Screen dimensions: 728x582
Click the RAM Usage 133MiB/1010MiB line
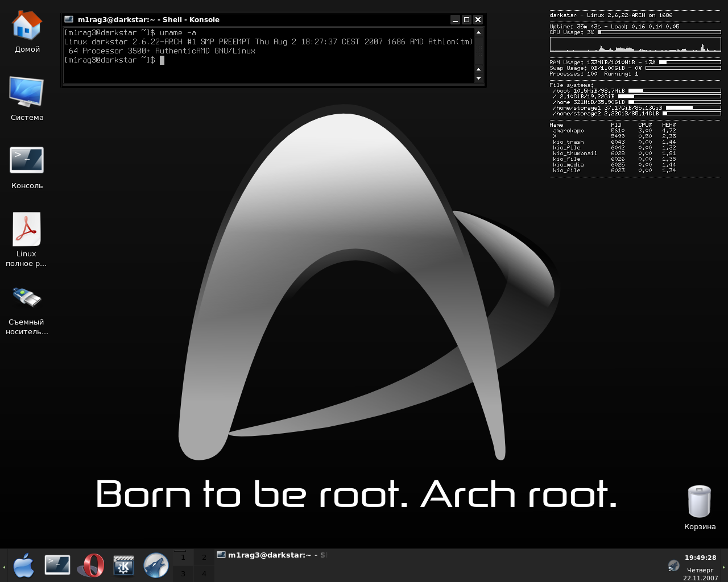point(635,63)
